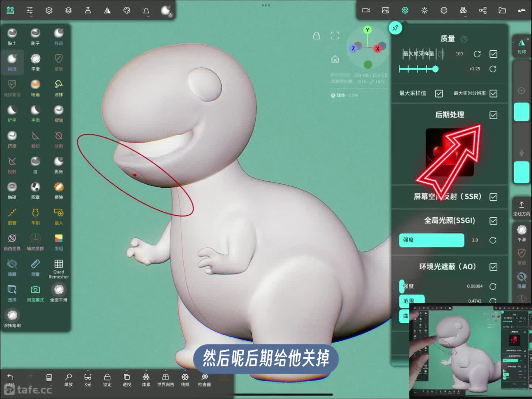The width and height of the screenshot is (532, 399).
Task: Click the 线框 (Wireframe) button
Action: coord(185,380)
